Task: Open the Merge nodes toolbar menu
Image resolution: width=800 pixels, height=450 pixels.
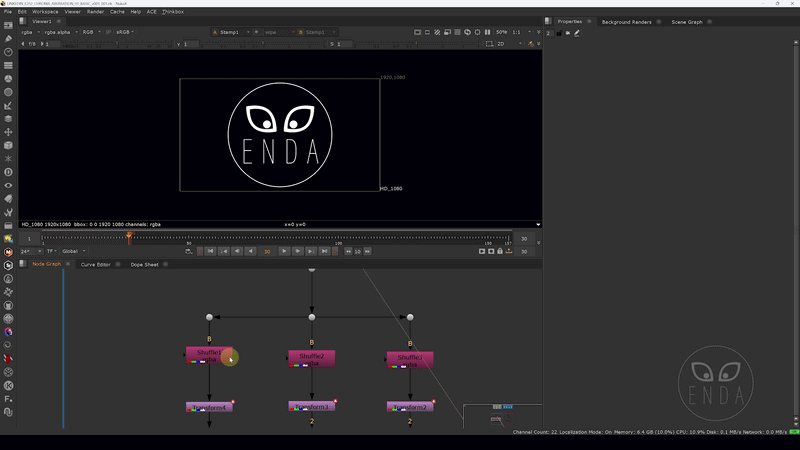Action: 8,119
